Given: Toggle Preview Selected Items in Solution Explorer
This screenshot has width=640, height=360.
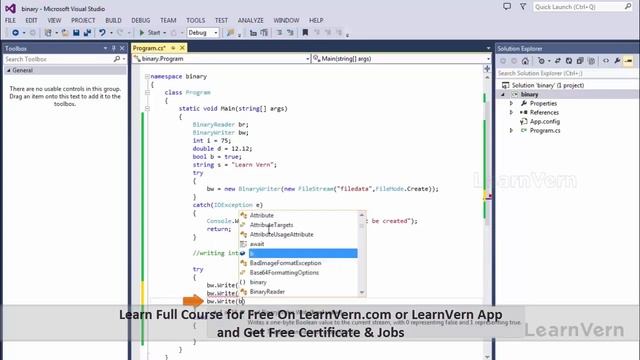Looking at the screenshot, I should [x=628, y=61].
